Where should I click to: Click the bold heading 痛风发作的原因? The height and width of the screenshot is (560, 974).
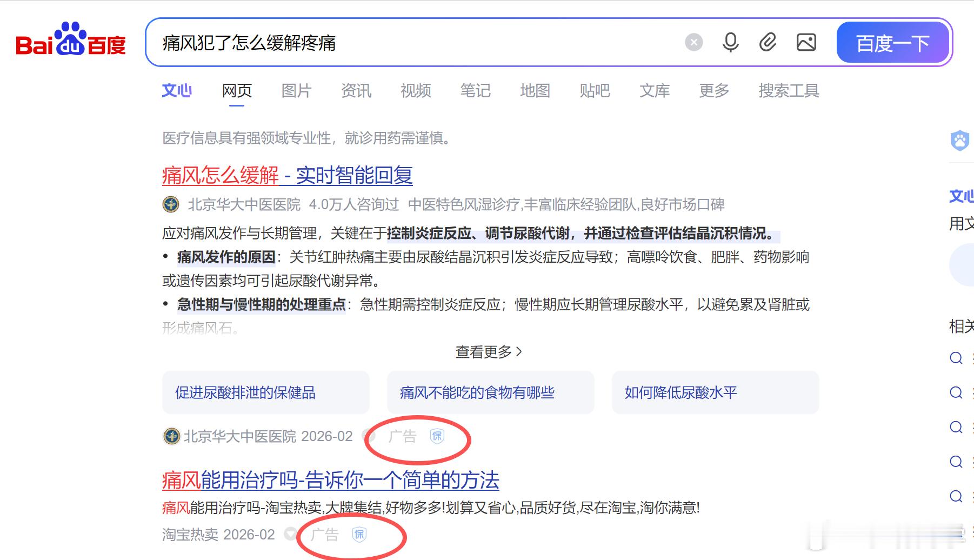[226, 257]
